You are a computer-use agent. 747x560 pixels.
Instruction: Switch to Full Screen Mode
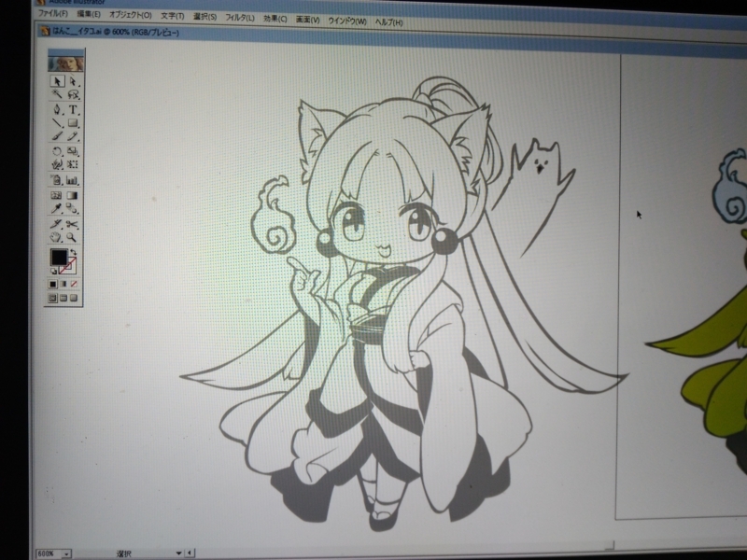[74, 298]
